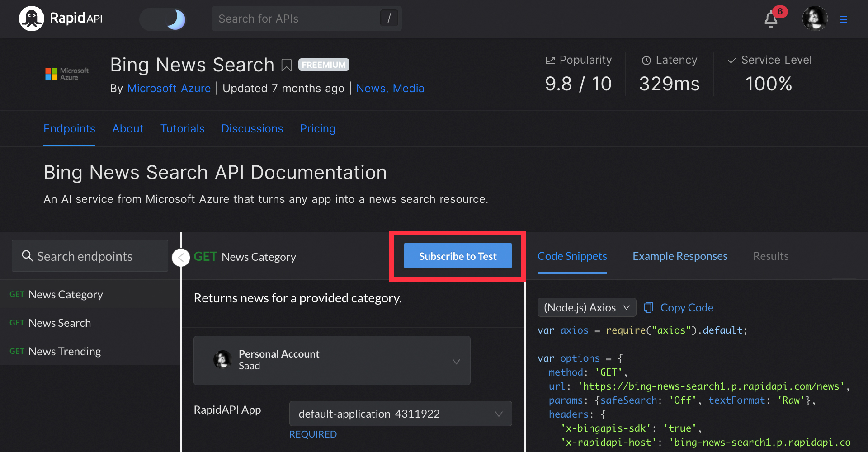Viewport: 868px width, 452px height.
Task: Switch to the Endpoints tab
Action: tap(69, 129)
